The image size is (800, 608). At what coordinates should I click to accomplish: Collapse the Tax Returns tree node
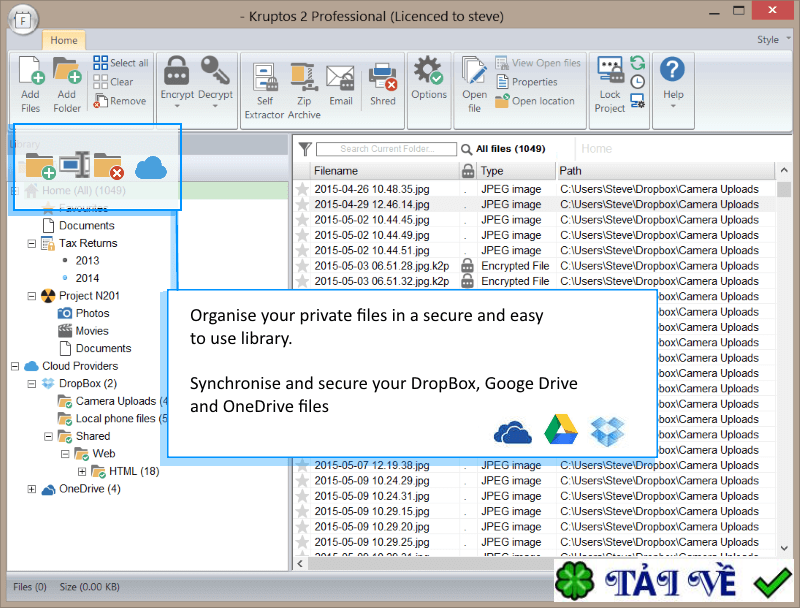[32, 243]
